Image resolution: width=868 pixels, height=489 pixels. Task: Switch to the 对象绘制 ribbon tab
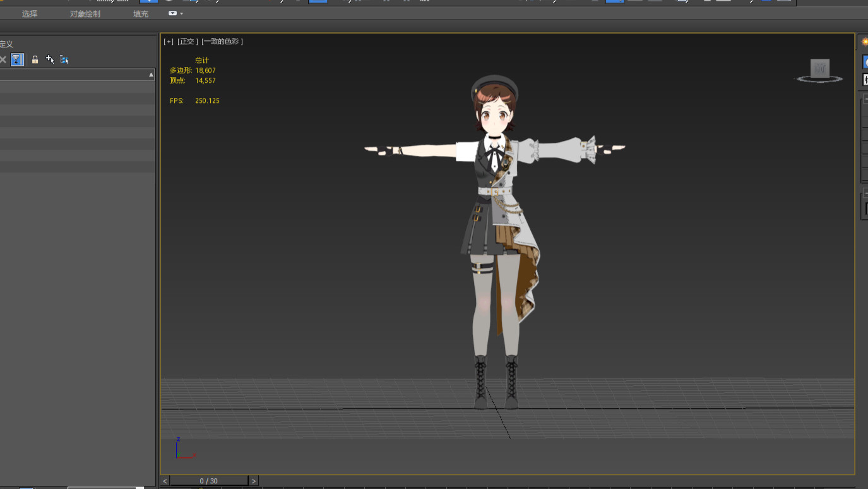click(x=85, y=14)
